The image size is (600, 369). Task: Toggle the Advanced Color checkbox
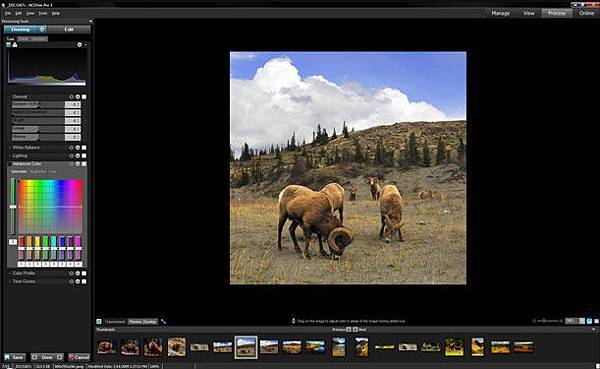(x=84, y=164)
